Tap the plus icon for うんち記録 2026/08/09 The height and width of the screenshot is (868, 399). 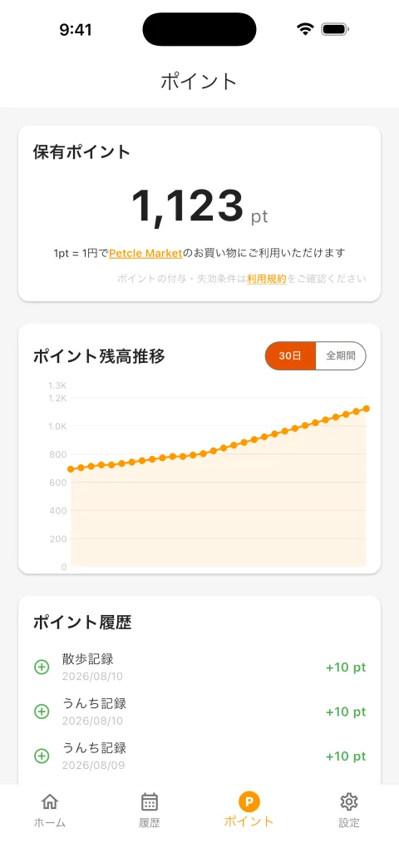[x=42, y=756]
